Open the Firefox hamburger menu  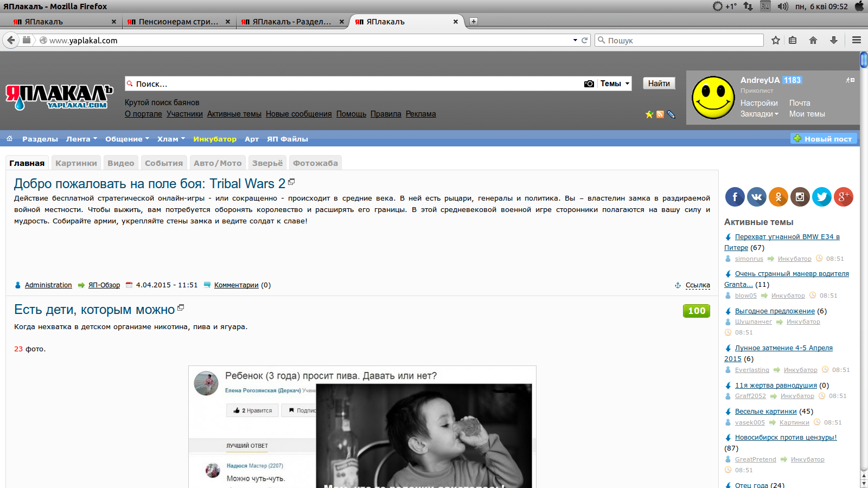(x=857, y=40)
